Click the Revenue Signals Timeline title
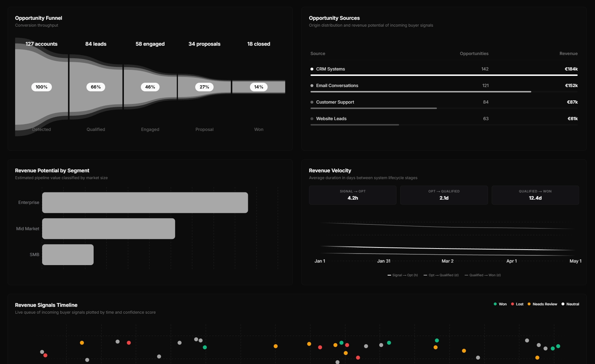 pyautogui.click(x=46, y=305)
